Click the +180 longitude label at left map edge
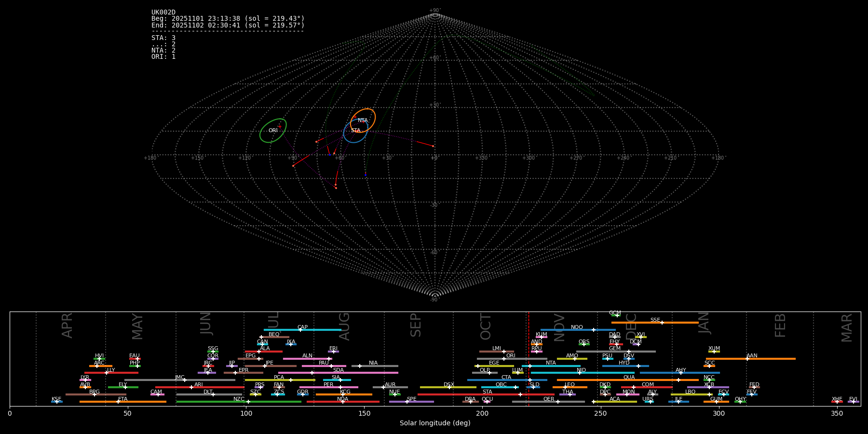Image resolution: width=868 pixels, height=434 pixels. point(150,158)
